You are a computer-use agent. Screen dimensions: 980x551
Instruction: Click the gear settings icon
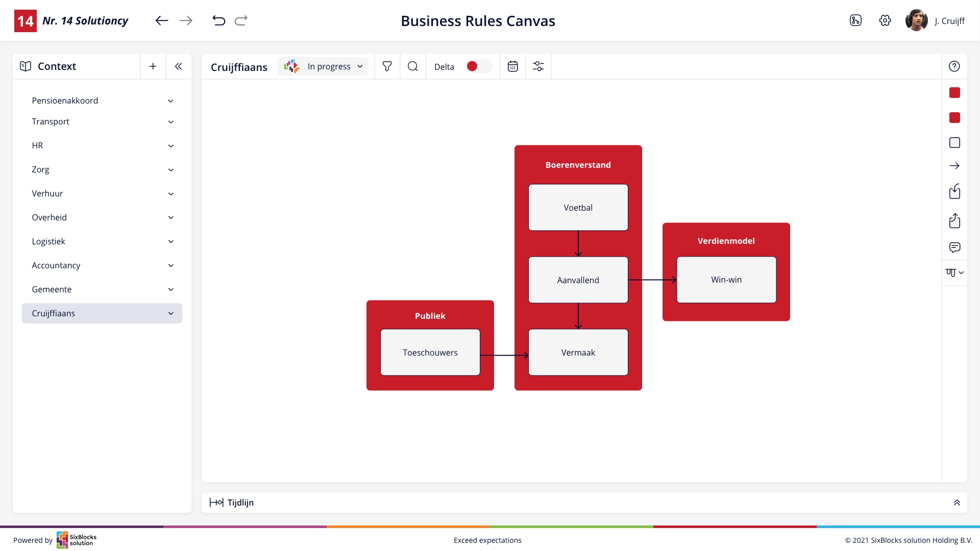pos(885,20)
